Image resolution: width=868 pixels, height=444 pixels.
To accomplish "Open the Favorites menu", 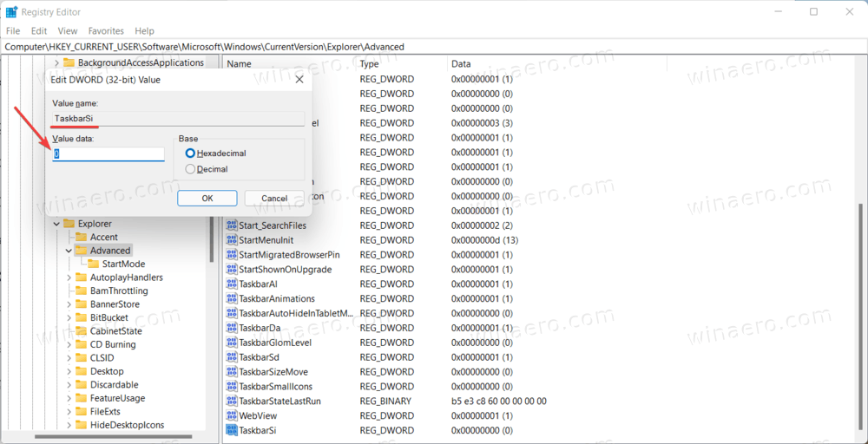I will (106, 31).
